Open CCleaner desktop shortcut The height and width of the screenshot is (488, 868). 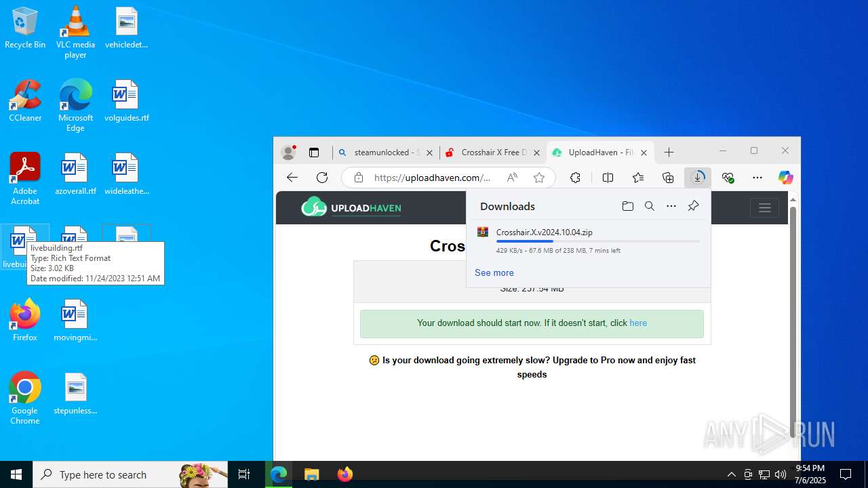[25, 101]
